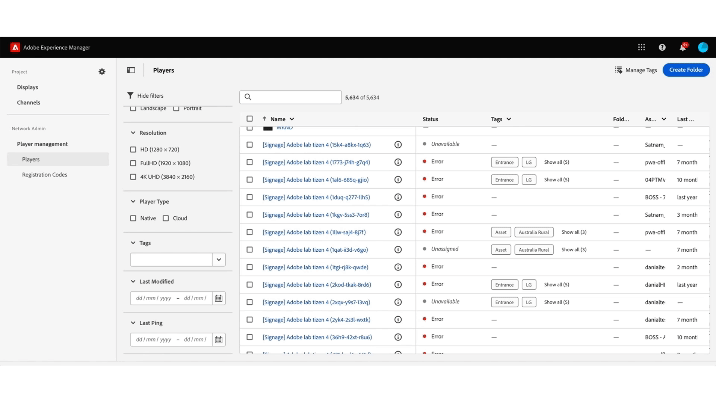
Task: Open the notifications bell icon
Action: [x=683, y=48]
